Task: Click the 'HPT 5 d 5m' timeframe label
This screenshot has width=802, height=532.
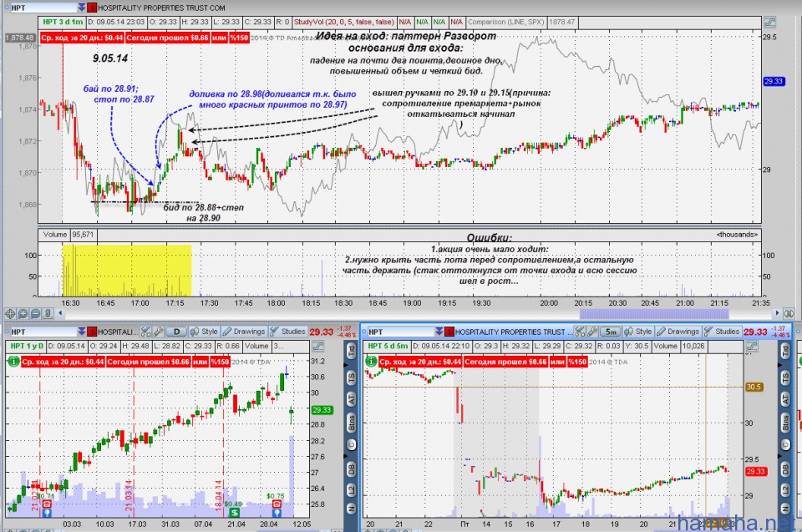Action: [x=388, y=347]
